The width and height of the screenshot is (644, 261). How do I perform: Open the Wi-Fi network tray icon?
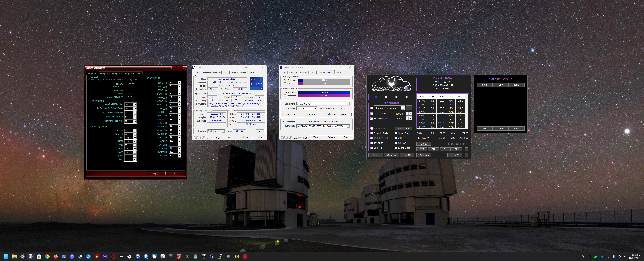[619, 257]
